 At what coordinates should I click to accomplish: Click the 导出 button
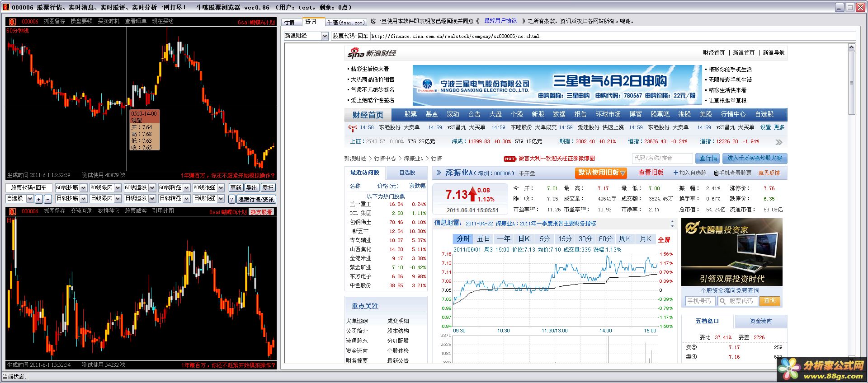251,187
